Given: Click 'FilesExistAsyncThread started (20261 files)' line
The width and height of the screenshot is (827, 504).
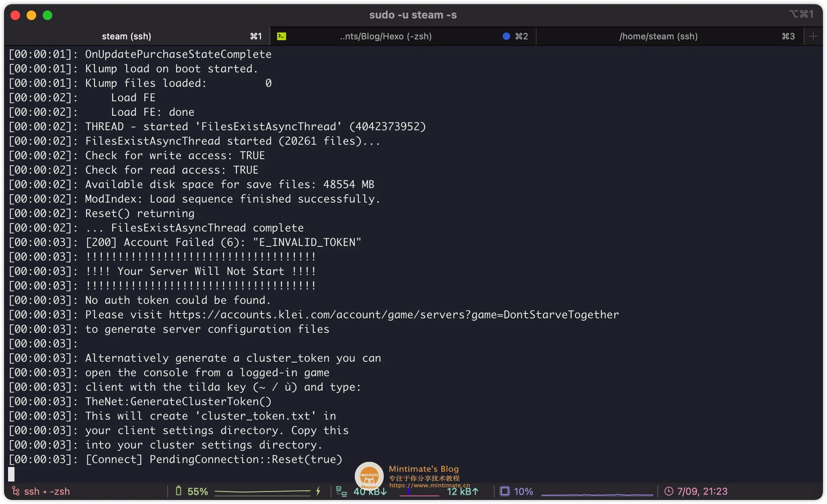Looking at the screenshot, I should coord(232,141).
